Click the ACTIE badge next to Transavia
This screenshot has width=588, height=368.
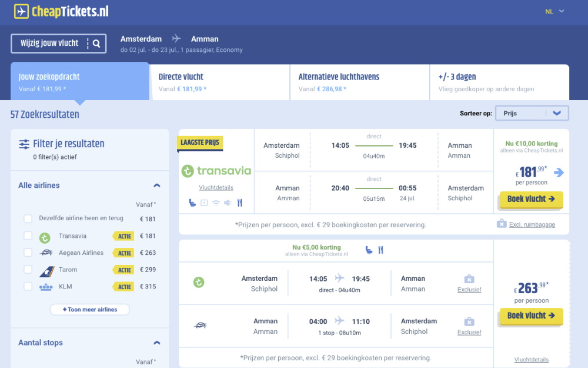123,236
